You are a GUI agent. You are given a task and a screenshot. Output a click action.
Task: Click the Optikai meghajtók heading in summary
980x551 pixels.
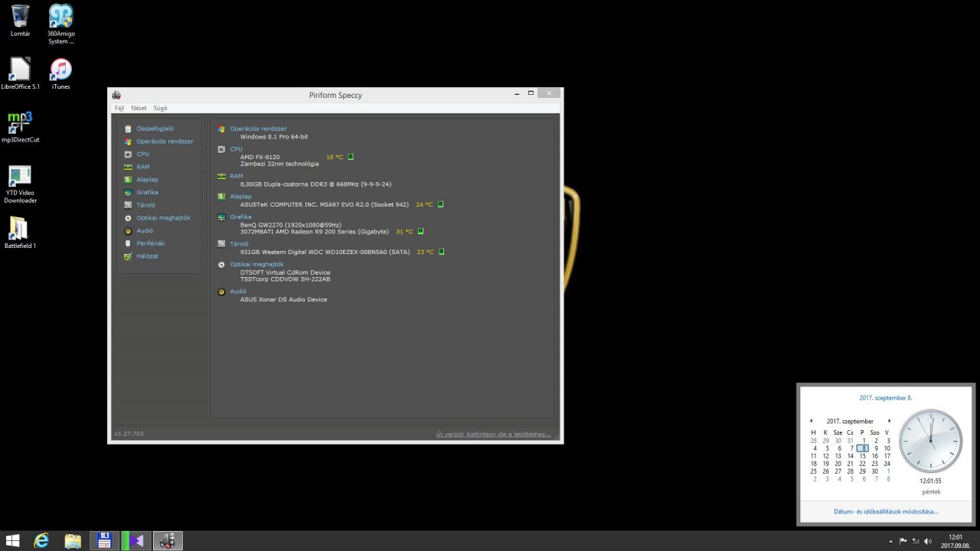[x=256, y=264]
